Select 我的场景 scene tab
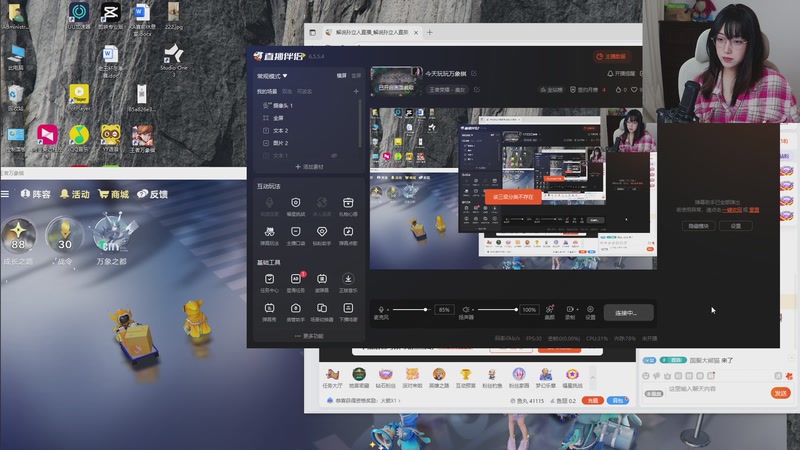 point(267,92)
